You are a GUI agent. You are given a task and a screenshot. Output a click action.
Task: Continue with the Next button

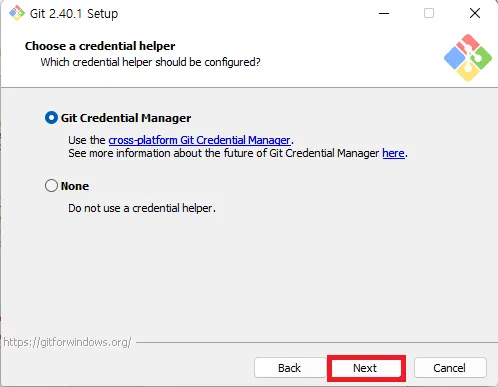pos(366,368)
